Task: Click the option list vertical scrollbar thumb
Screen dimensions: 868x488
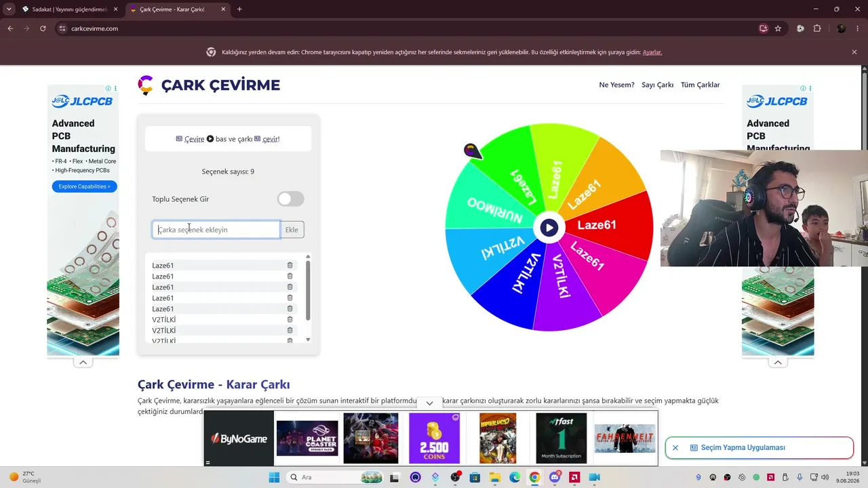Action: [308, 290]
